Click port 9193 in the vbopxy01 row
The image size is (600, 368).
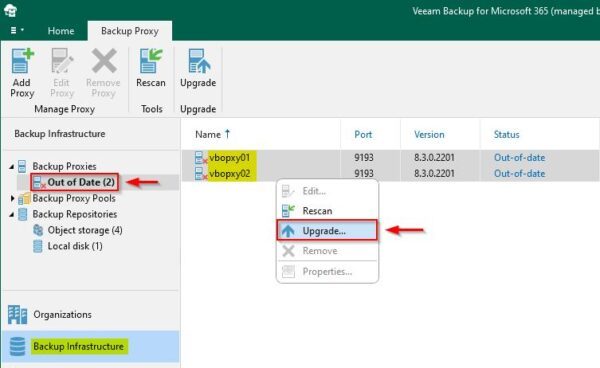(x=364, y=158)
